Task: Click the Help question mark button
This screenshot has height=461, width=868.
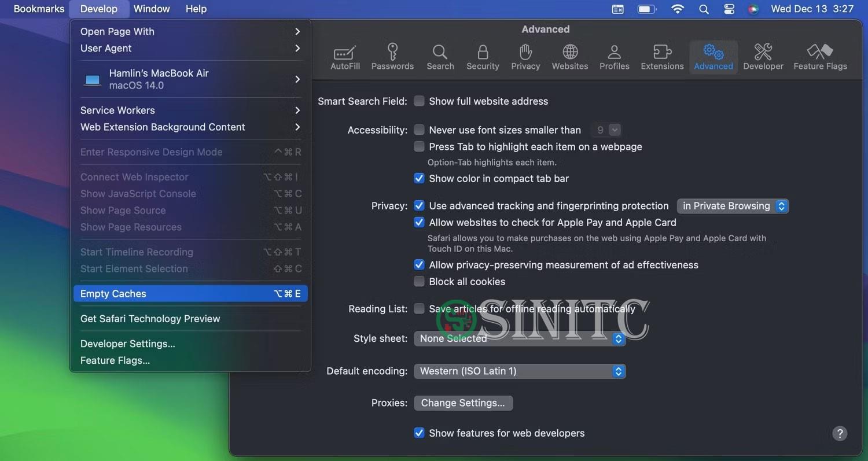Action: (x=840, y=433)
